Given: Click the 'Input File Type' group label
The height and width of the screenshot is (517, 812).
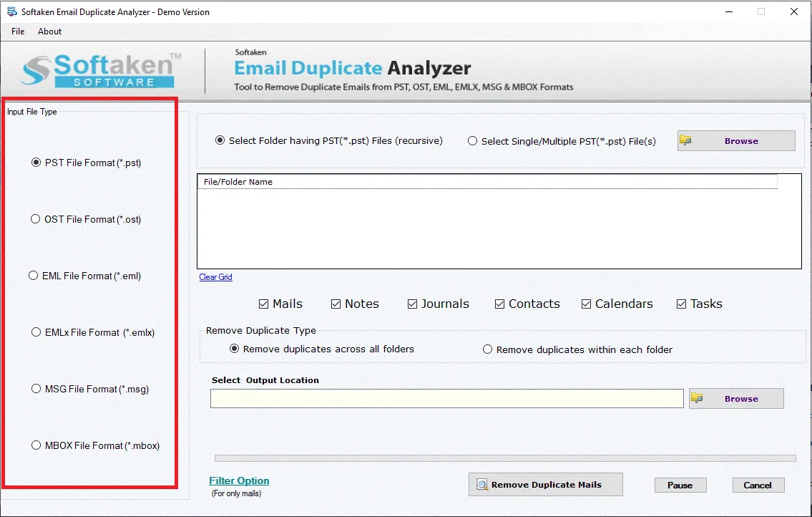Looking at the screenshot, I should (x=32, y=112).
